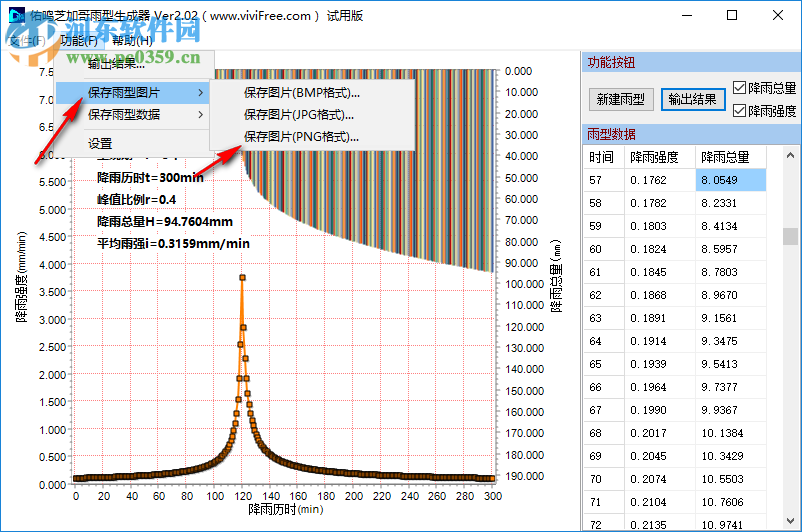802x532 pixels.
Task: Select time cell 58
Action: pyautogui.click(x=604, y=203)
